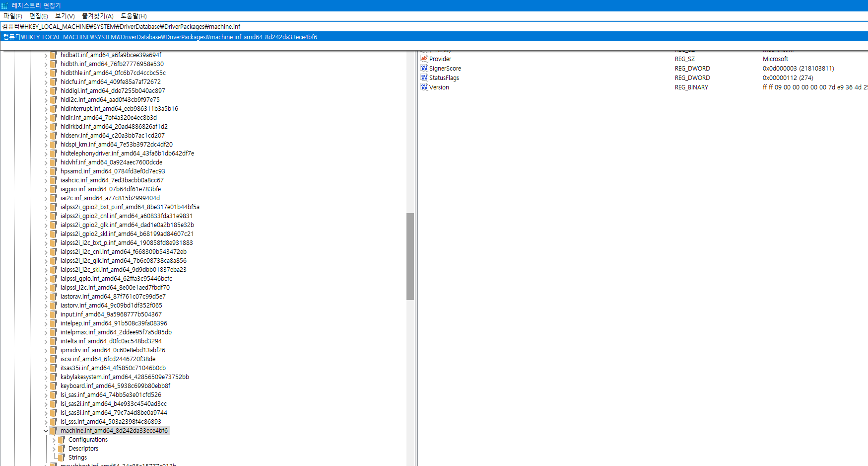Click folder icon of intelpep.inf_amd64_91b508c39fa08396
The height and width of the screenshot is (466, 868).
[x=54, y=323]
